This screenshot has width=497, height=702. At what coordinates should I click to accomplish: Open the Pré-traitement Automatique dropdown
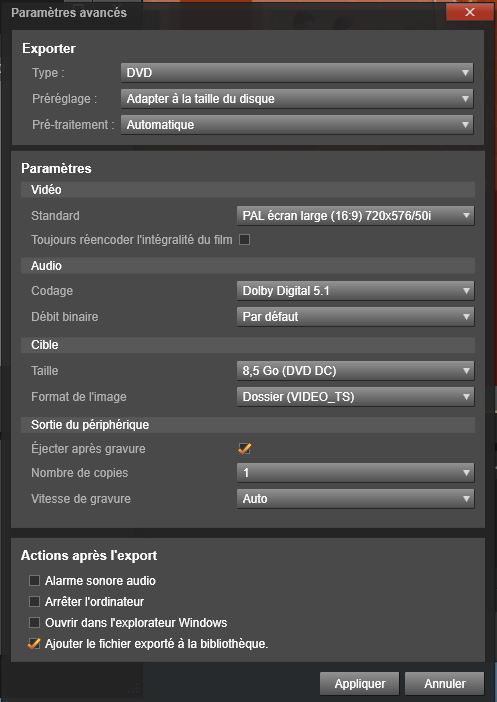[x=297, y=124]
